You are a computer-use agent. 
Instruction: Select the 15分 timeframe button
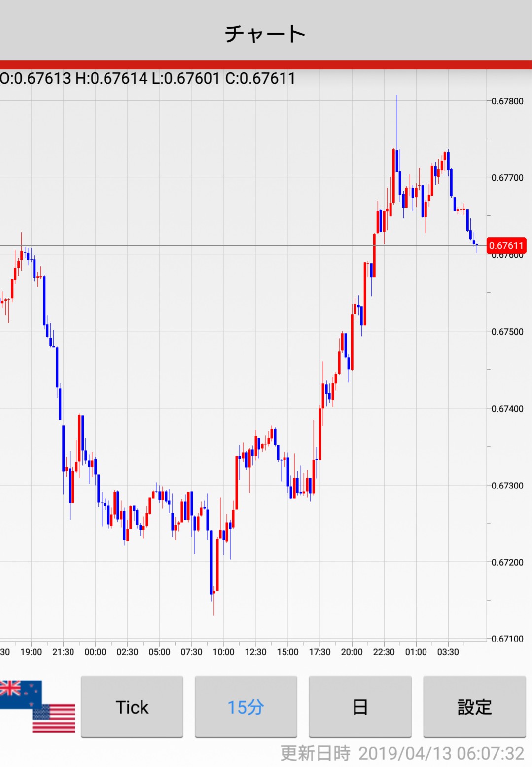click(x=246, y=707)
